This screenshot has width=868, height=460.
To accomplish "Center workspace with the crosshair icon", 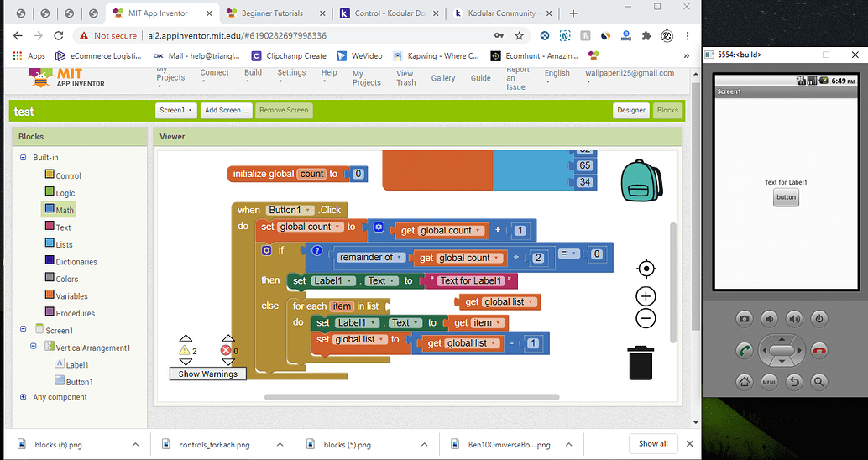I will coord(646,269).
